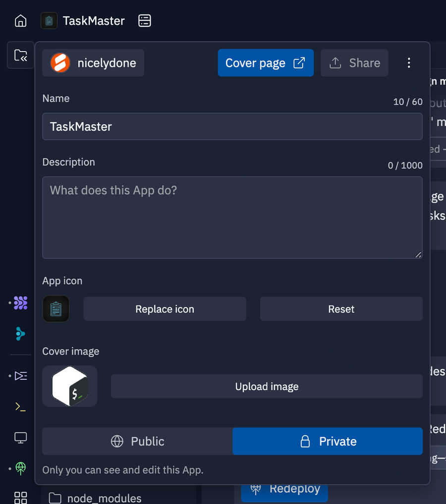Select the terminal icon in the sidebar
Screen dimensions: 446x504
coord(20,406)
